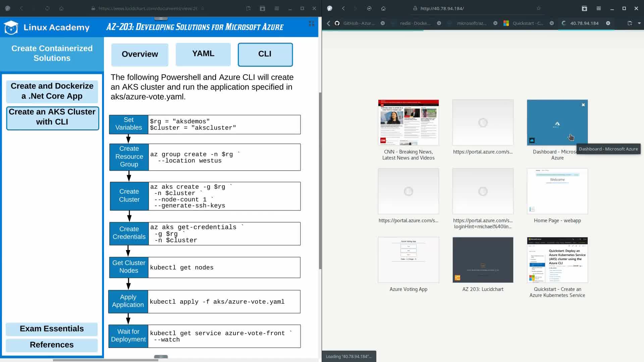Image resolution: width=644 pixels, height=362 pixels.
Task: Click the new tab icon in tab bar
Action: point(630,23)
